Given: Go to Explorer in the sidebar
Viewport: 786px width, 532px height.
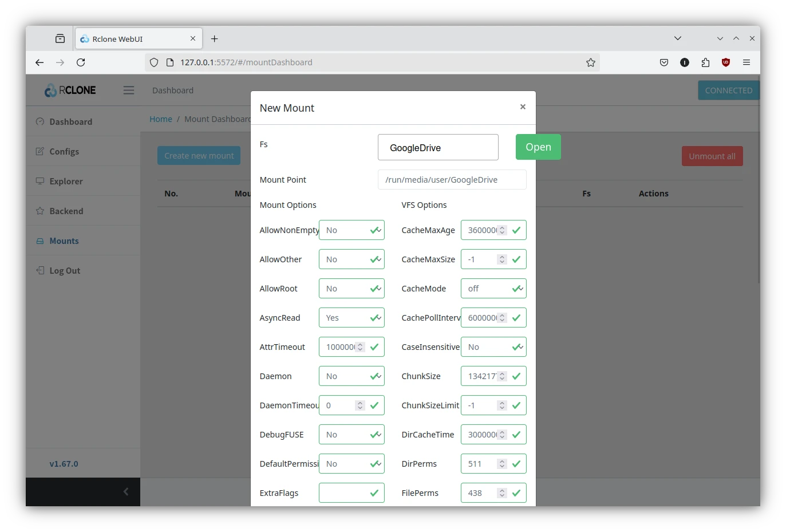Looking at the screenshot, I should pyautogui.click(x=66, y=182).
